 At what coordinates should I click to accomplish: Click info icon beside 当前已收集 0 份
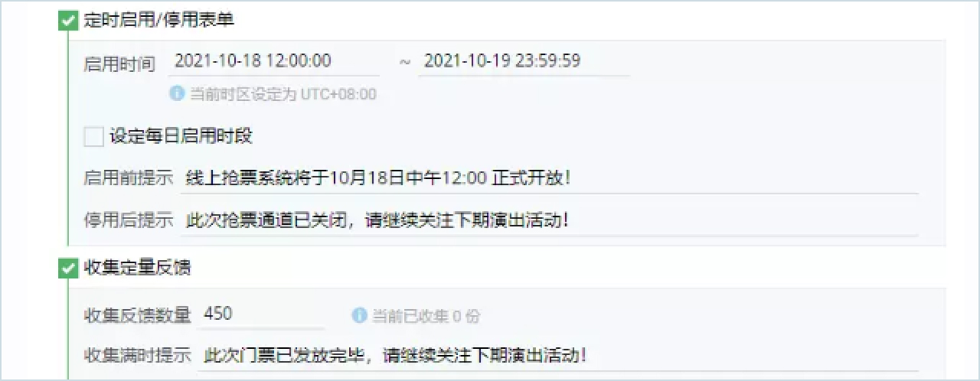click(359, 315)
